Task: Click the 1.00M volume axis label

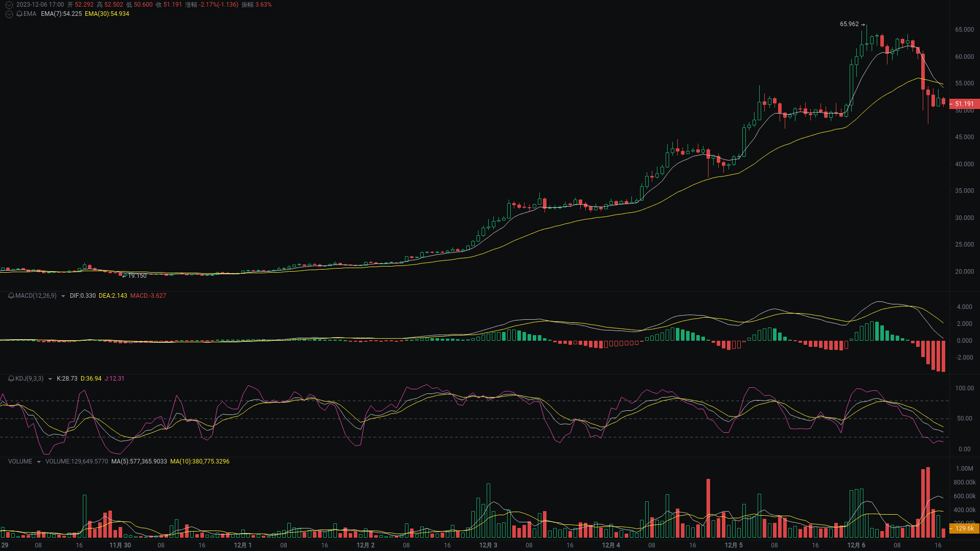Action: point(964,469)
